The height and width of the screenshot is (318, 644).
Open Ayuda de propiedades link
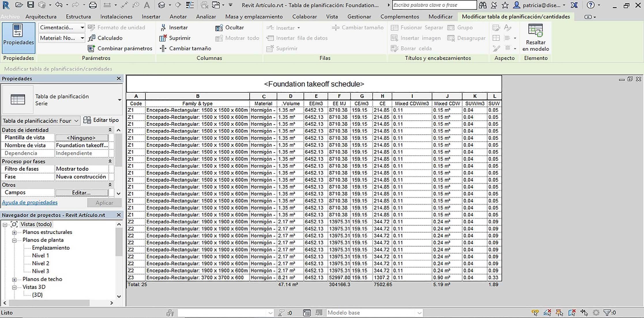[x=30, y=202]
